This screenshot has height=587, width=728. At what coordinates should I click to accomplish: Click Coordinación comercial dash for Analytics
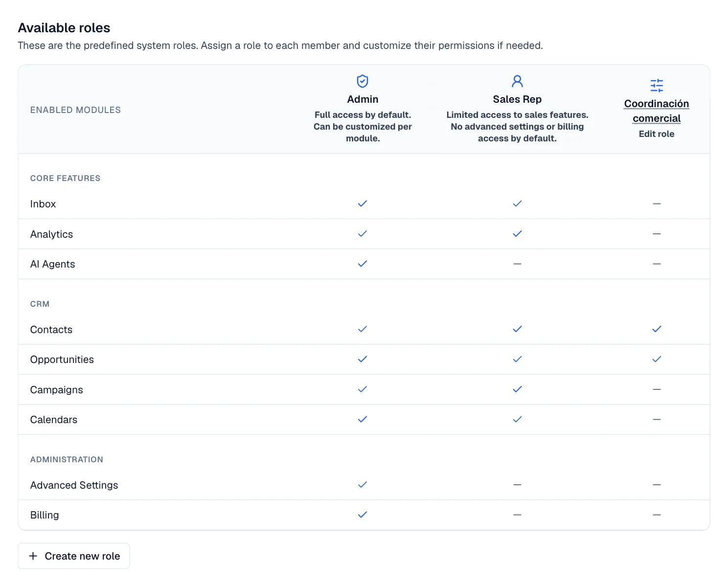(657, 234)
